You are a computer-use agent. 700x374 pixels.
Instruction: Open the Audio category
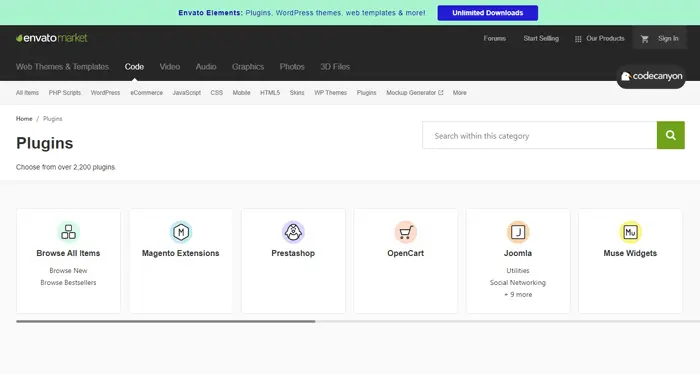pos(206,66)
